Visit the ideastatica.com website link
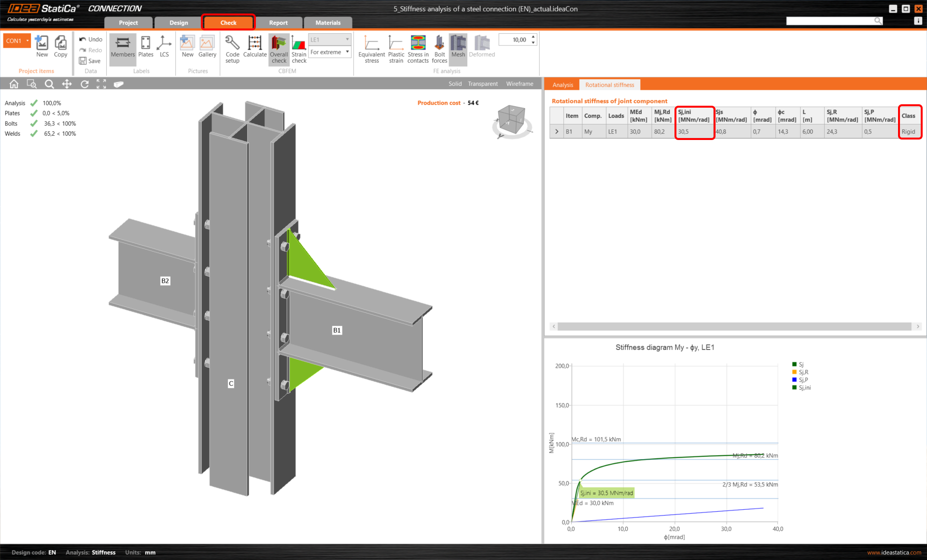This screenshot has height=560, width=927. (x=894, y=552)
